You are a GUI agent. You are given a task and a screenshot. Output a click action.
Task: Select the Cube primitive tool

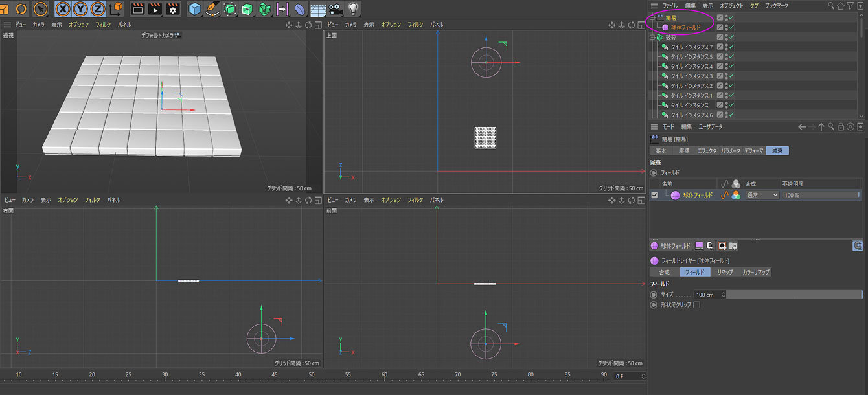pyautogui.click(x=195, y=9)
